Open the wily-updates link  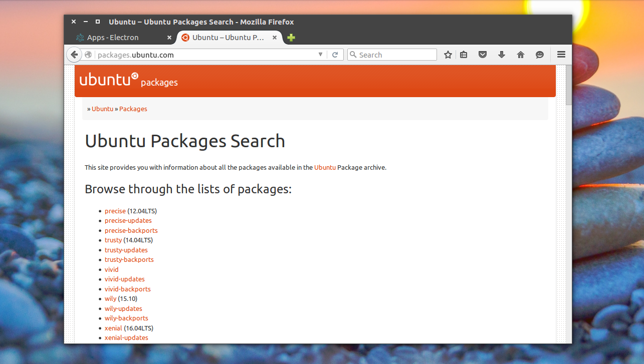click(123, 308)
